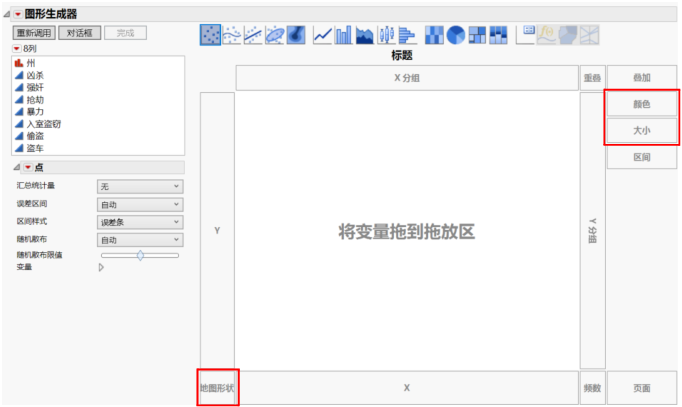Click the 页面 drop zone
The width and height of the screenshot is (682, 407).
pos(642,387)
